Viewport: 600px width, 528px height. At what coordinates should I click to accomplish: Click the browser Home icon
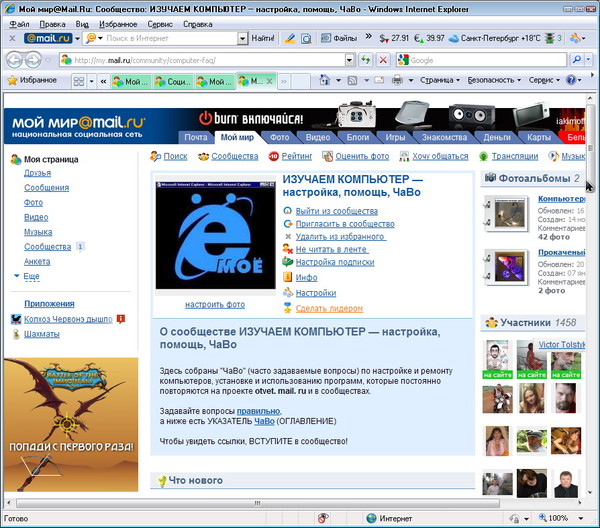pos(324,80)
